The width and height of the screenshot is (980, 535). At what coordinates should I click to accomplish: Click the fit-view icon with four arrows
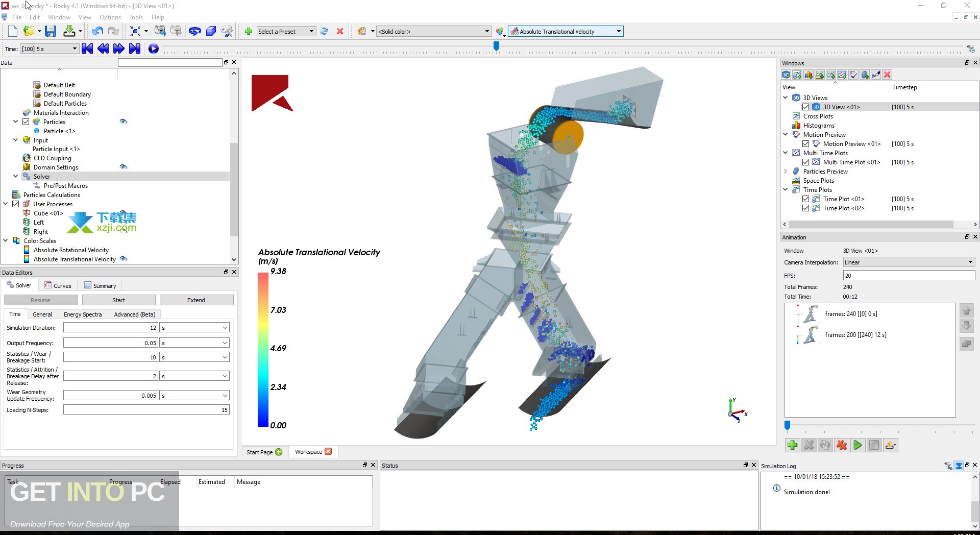click(135, 31)
